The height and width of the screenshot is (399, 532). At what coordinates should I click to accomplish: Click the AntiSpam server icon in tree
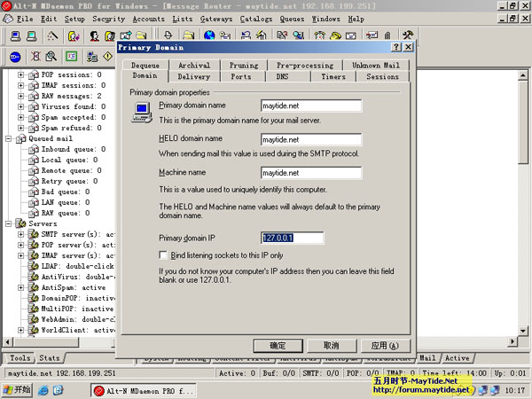[33, 288]
